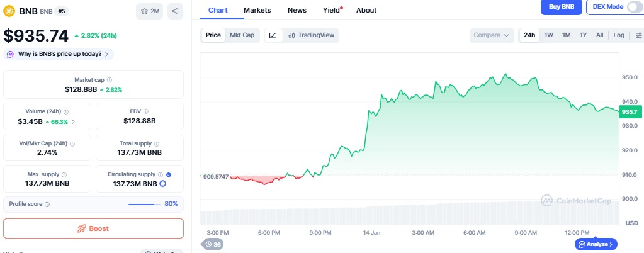
Task: Click the Profile score info icon
Action: coord(47,204)
